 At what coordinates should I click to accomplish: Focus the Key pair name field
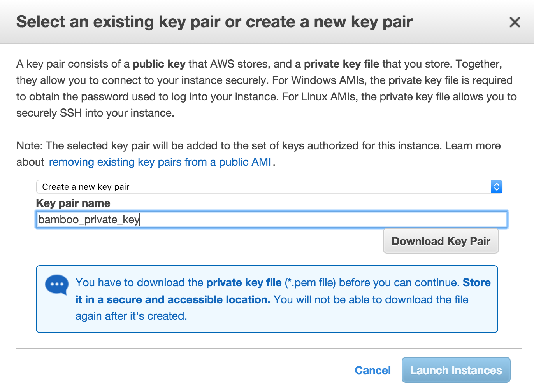click(271, 220)
